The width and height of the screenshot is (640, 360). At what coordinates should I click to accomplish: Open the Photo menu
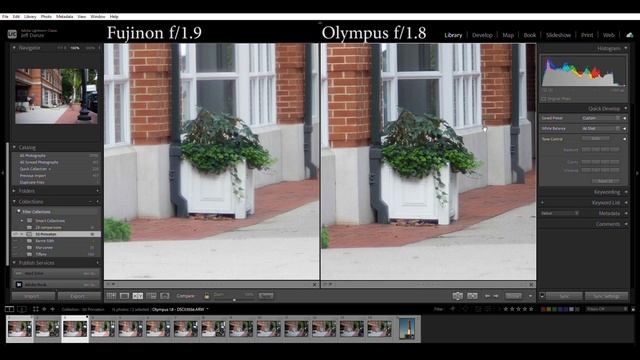[46, 17]
